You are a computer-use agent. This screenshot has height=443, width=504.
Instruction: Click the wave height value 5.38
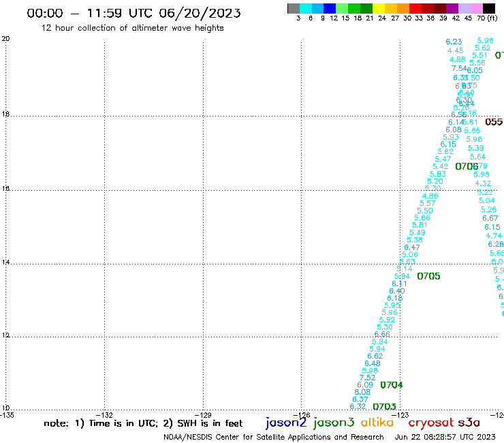415,240
